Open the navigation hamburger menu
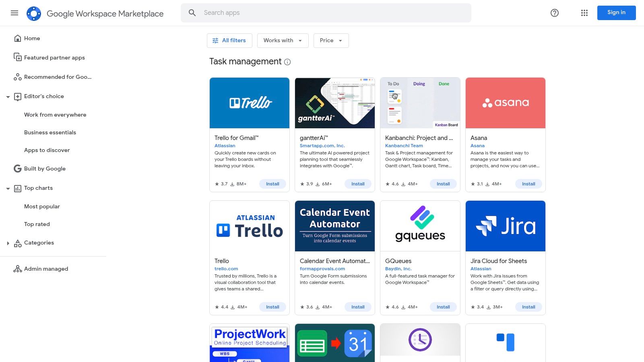This screenshot has height=362, width=644. point(14,13)
